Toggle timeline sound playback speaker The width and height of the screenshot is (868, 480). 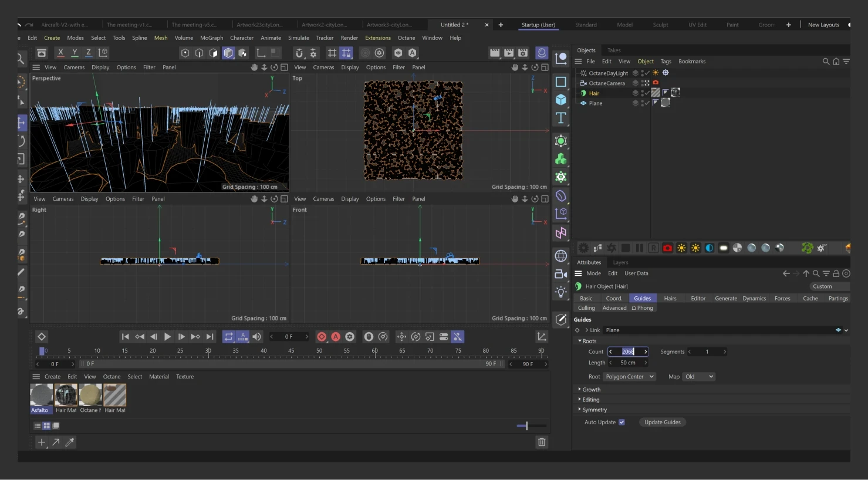click(256, 337)
